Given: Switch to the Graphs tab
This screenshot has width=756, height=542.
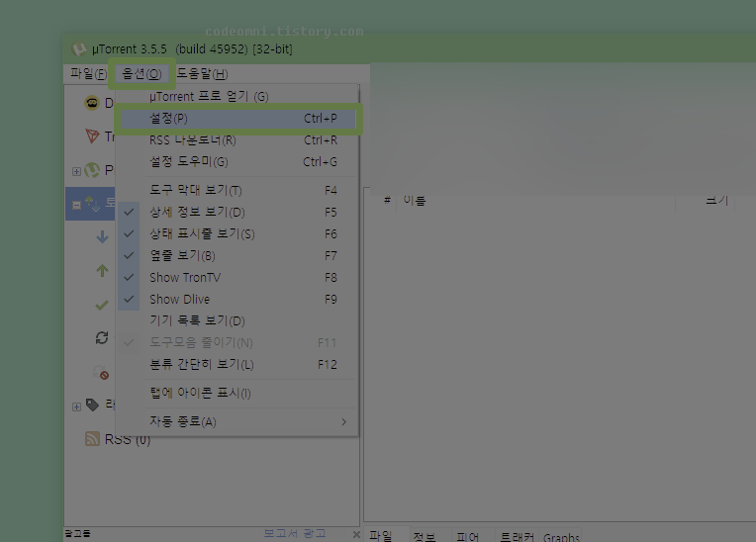Looking at the screenshot, I should point(561,537).
